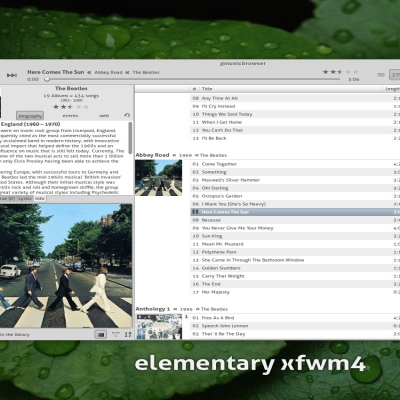Open the sort order icon in the bottom bar
This screenshot has width=400, height=400.
pyautogui.click(x=128, y=334)
